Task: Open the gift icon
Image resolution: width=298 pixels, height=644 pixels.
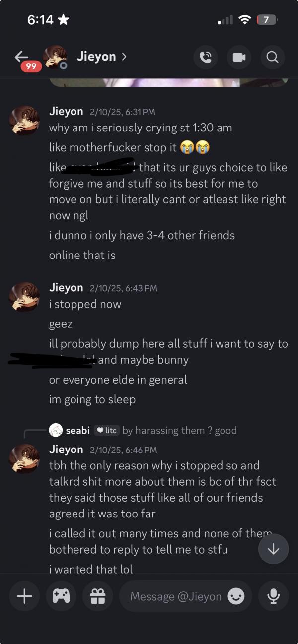Action: tap(94, 596)
